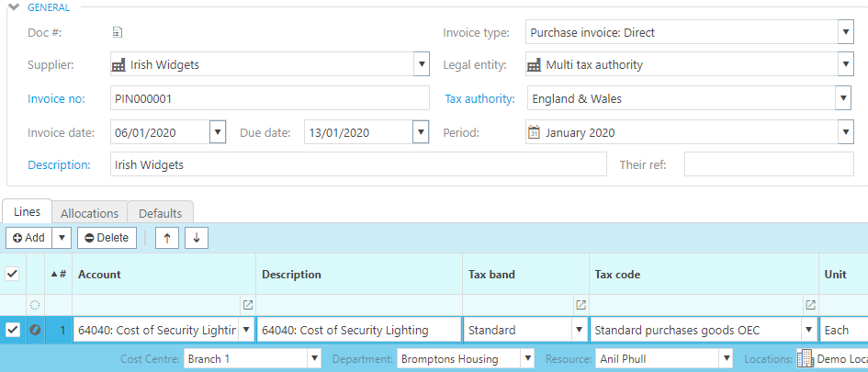Click the Doc # document icon
868x372 pixels.
[x=117, y=32]
